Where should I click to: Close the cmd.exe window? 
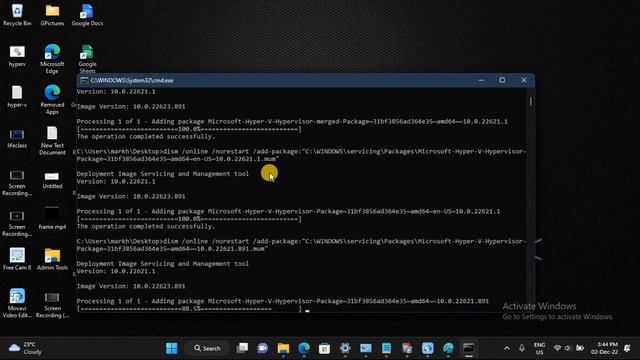(x=524, y=80)
